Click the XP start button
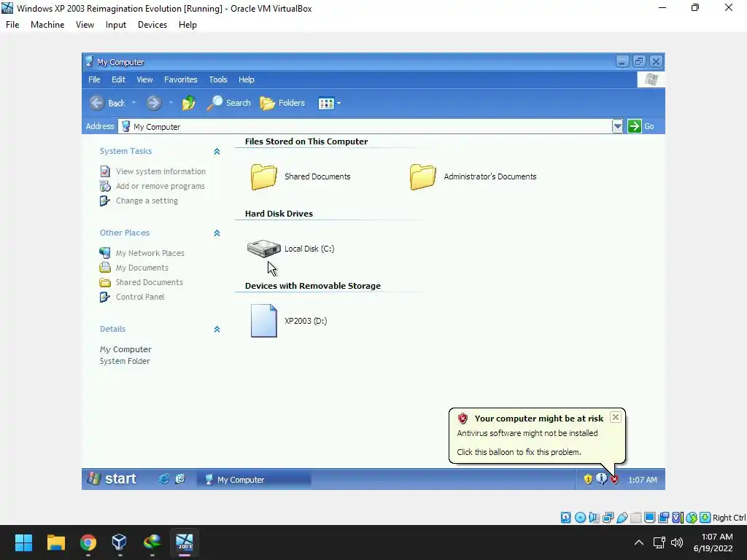This screenshot has height=560, width=747. pyautogui.click(x=113, y=479)
